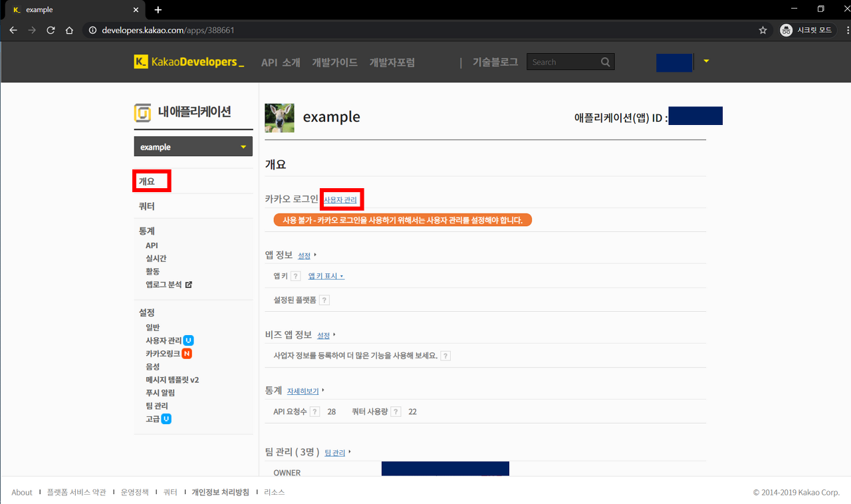Open 고급 settings in sidebar
851x504 pixels.
point(153,419)
